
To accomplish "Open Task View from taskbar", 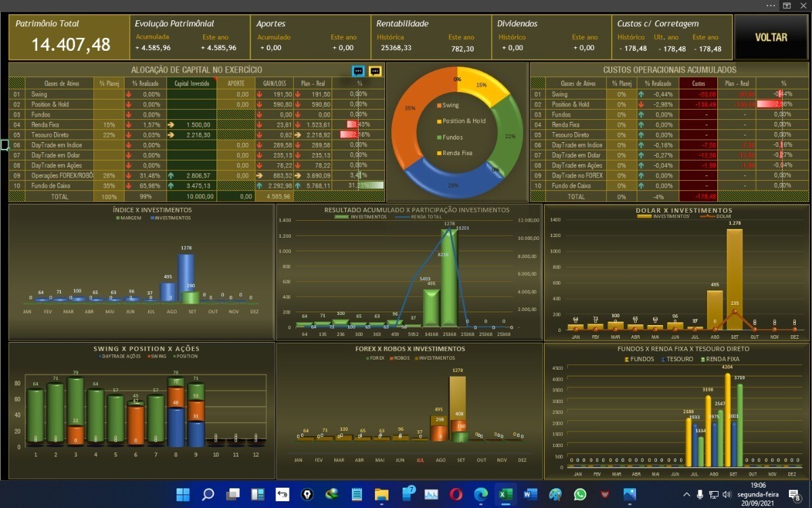I will (x=233, y=494).
